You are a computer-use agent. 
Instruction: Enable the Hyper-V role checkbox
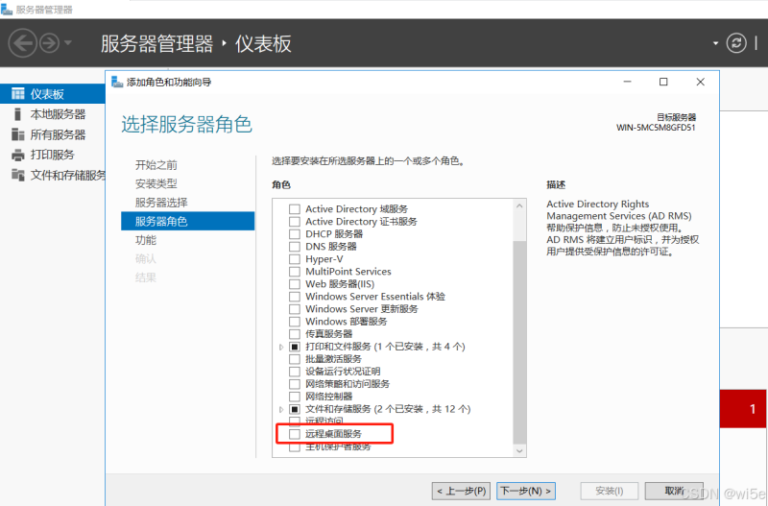[x=294, y=259]
